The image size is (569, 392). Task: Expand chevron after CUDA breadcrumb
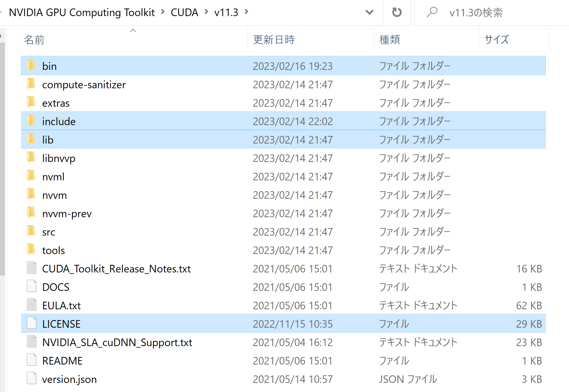tap(206, 12)
